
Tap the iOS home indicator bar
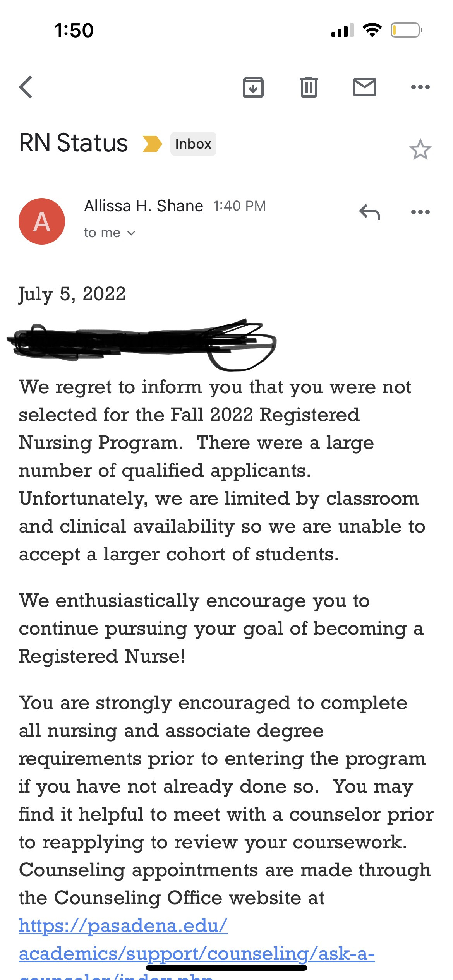point(226,968)
